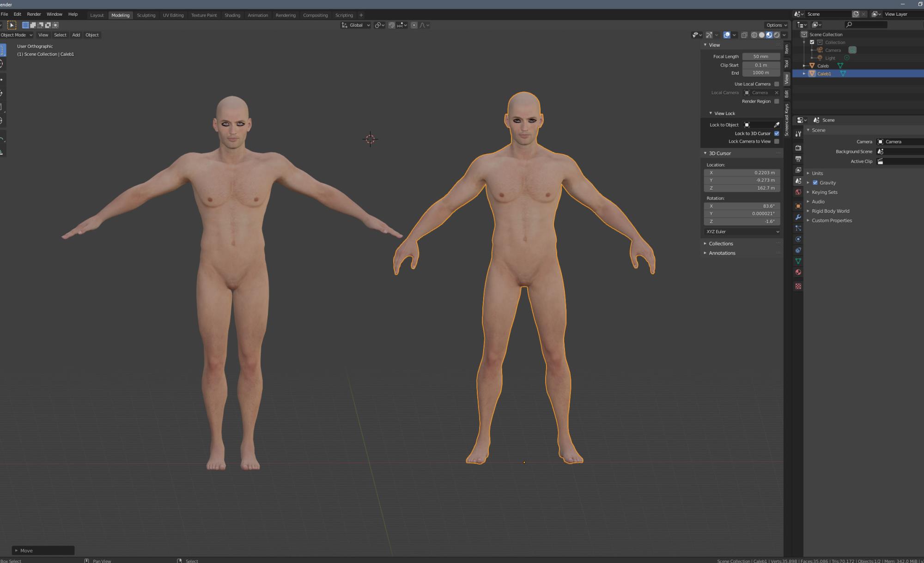
Task: Disable the Gravity checkbox
Action: tap(815, 183)
